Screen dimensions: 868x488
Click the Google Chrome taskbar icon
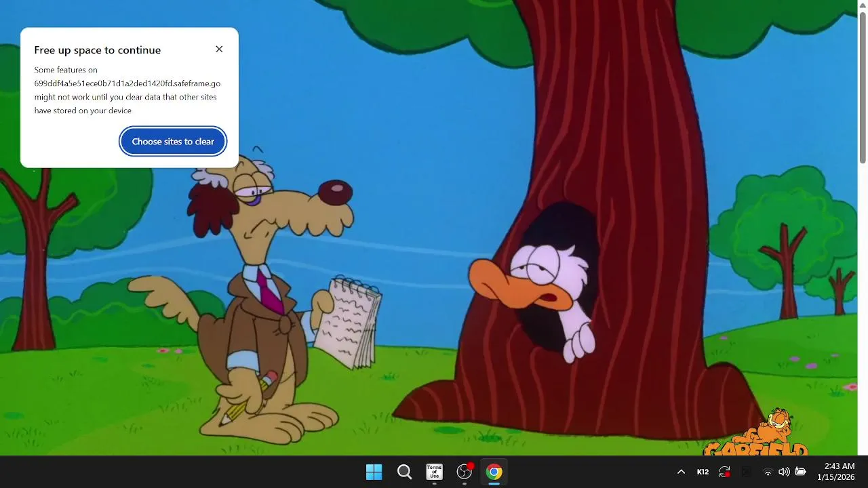(494, 472)
